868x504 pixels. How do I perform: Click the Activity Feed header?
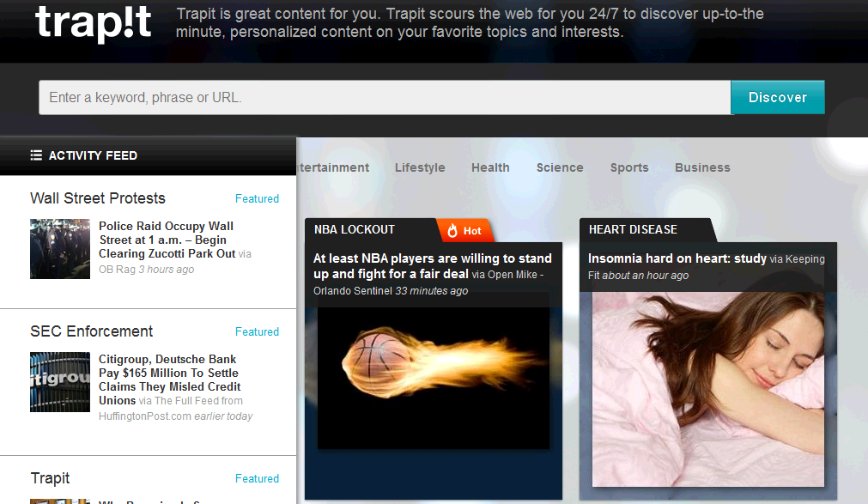(x=148, y=155)
